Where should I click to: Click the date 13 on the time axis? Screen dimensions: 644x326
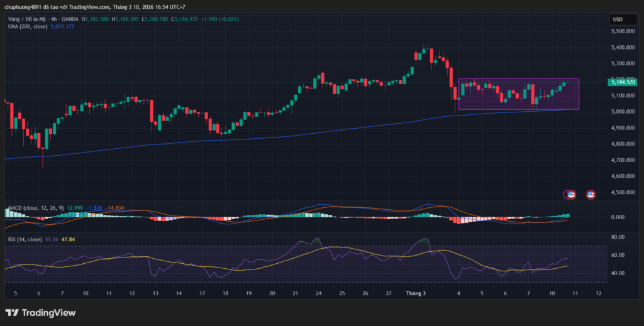[x=155, y=293]
